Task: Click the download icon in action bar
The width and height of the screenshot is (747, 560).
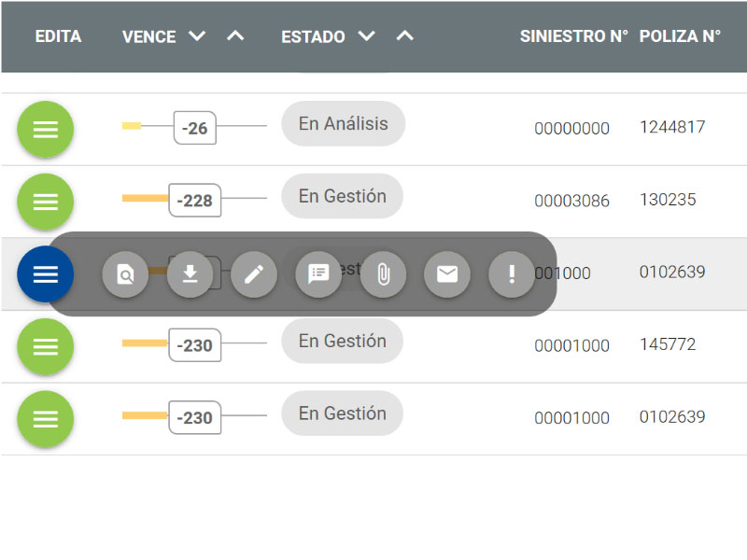Action: point(190,274)
